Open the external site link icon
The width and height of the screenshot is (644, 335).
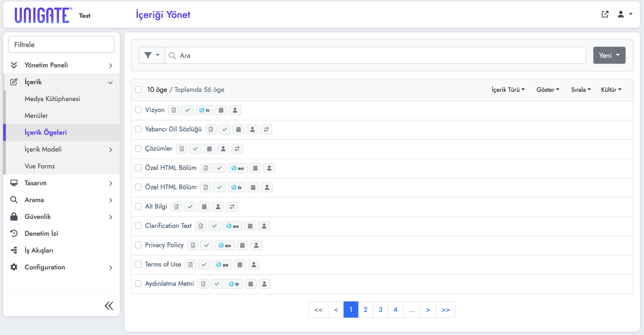tap(605, 14)
